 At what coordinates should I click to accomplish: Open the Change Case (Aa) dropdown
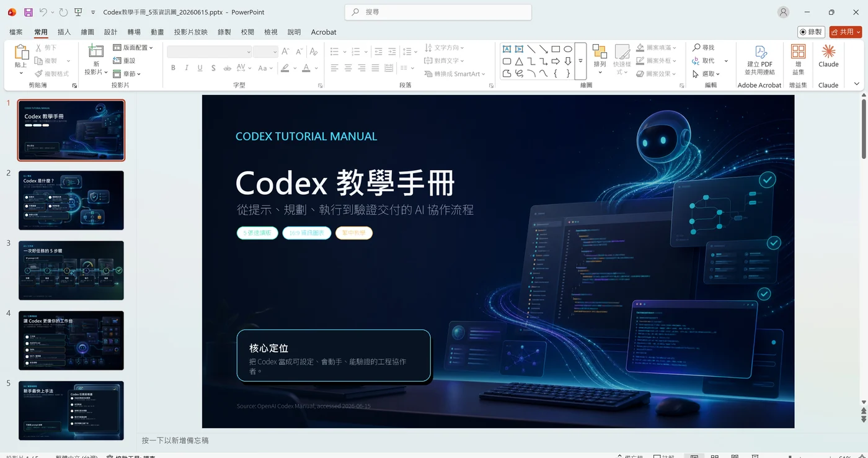pyautogui.click(x=266, y=68)
